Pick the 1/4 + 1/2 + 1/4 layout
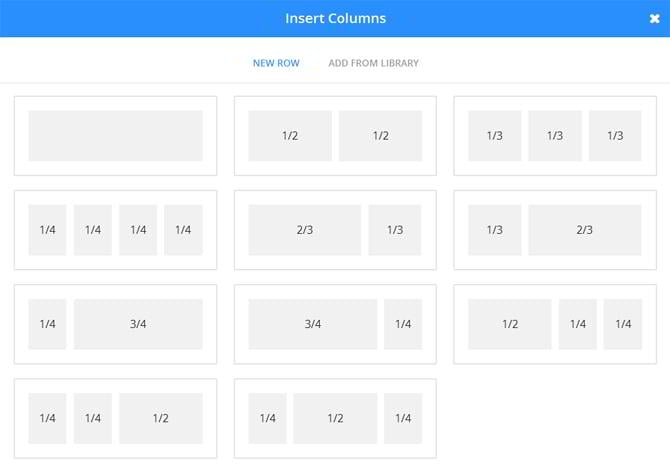This screenshot has width=670, height=471. (x=335, y=418)
